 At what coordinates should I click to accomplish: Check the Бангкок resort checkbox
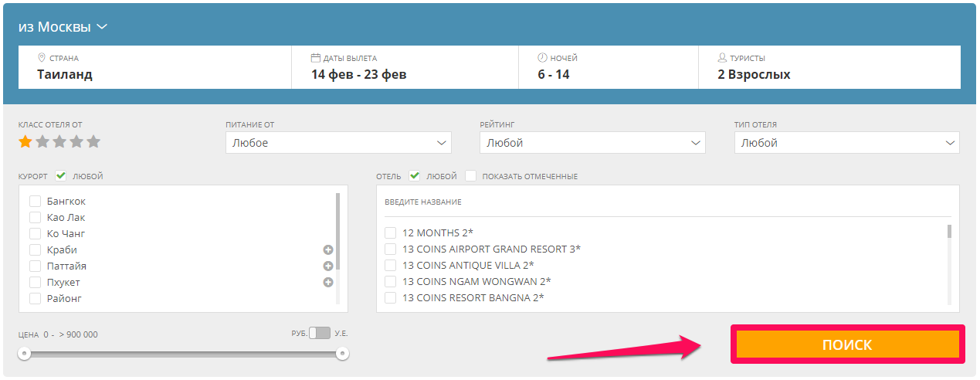click(35, 202)
